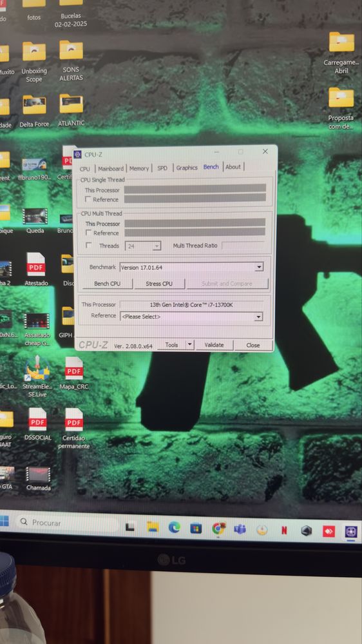Select the ffbruno190... image file
Screen dimensions: 362x644
pyautogui.click(x=35, y=169)
